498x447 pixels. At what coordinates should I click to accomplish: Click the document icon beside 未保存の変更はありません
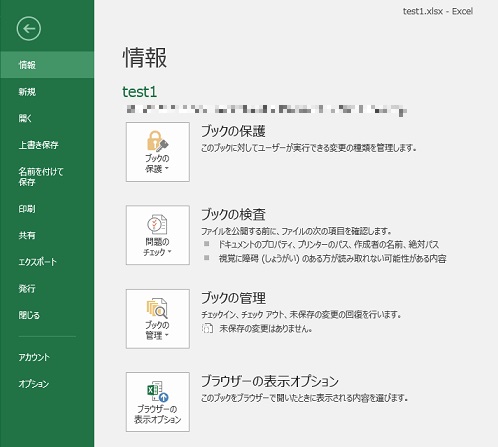pos(207,329)
